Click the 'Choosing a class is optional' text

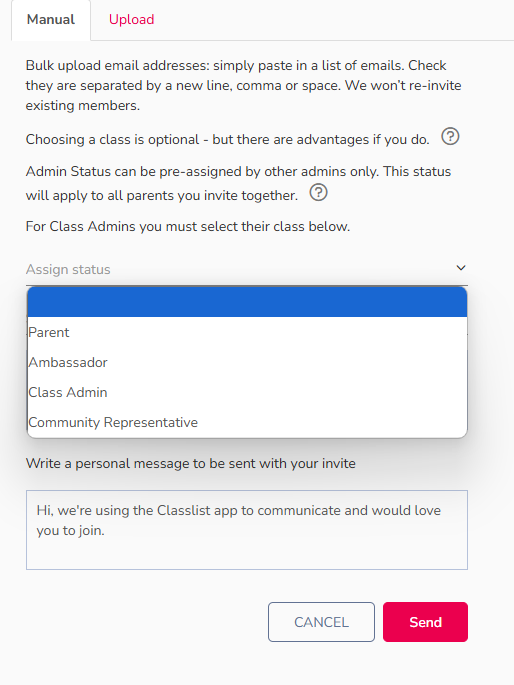(228, 139)
